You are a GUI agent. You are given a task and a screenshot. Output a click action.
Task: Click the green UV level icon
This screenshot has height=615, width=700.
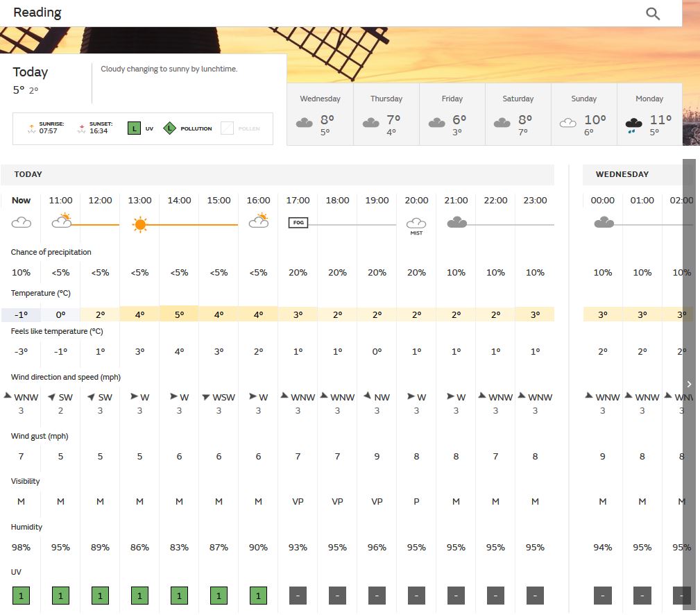[134, 128]
